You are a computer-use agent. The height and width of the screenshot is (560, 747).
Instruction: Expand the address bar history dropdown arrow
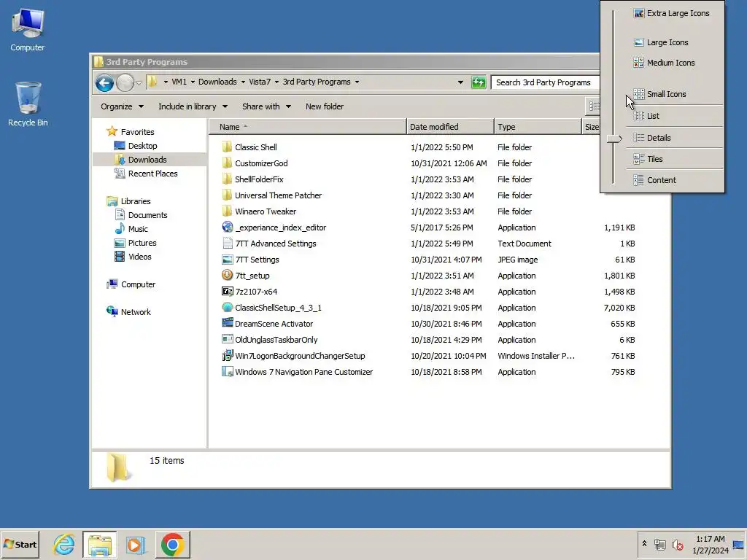point(460,82)
